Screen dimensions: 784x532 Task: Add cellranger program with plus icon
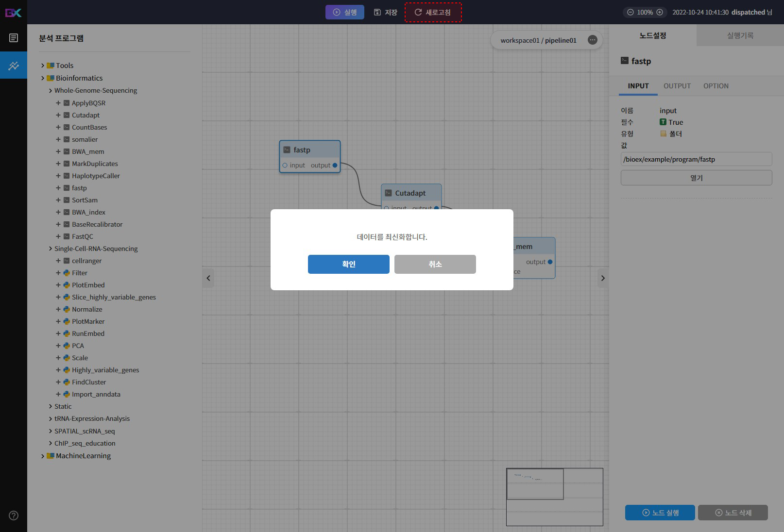click(58, 261)
